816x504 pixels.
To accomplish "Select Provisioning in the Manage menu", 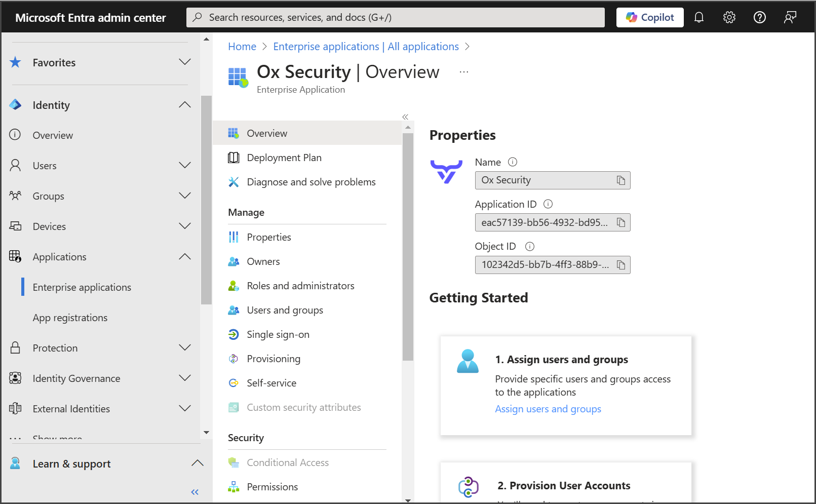I will point(273,359).
